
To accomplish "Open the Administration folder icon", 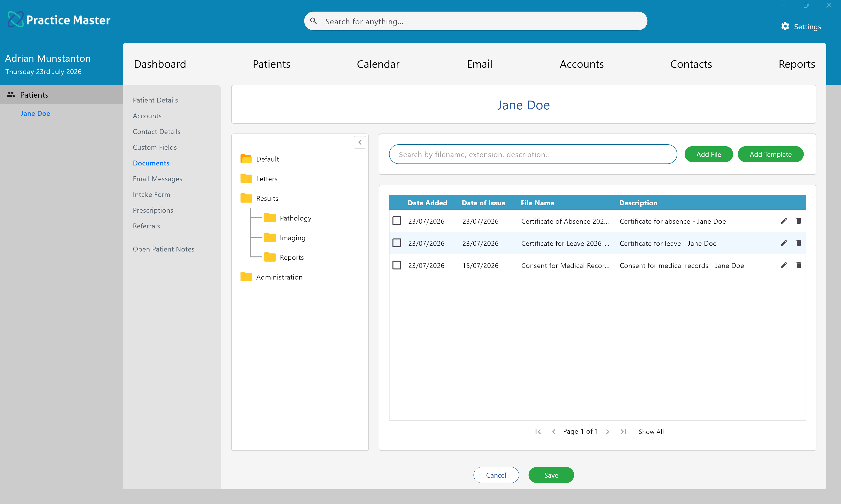I will point(246,277).
